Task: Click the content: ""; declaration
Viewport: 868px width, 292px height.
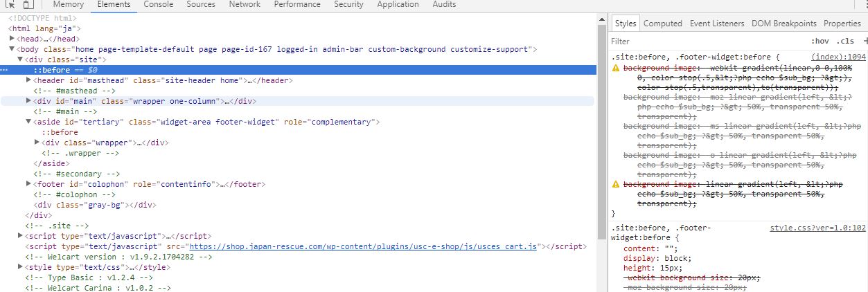Action: point(649,248)
